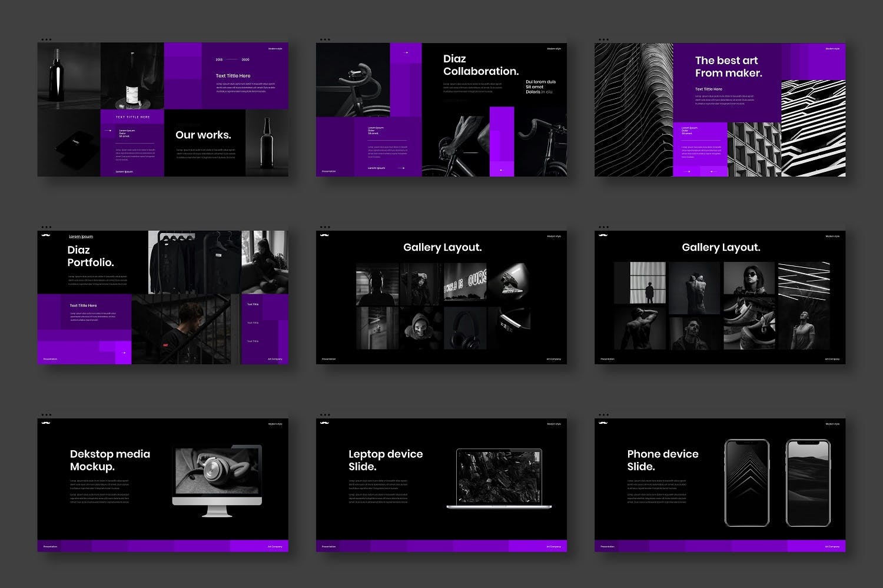Click the three-dot icon above Our works slide
The image size is (883, 588).
point(46,40)
